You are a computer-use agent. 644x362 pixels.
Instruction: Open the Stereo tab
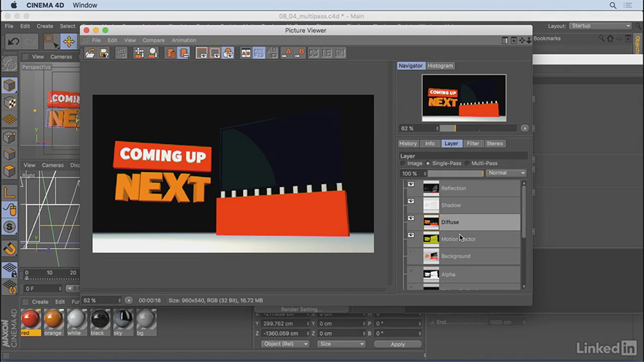[495, 143]
